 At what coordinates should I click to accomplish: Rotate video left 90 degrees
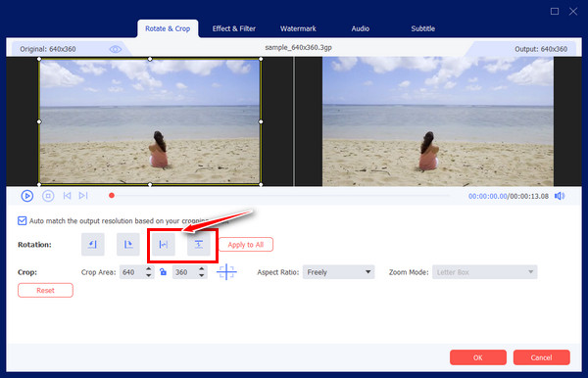point(93,244)
